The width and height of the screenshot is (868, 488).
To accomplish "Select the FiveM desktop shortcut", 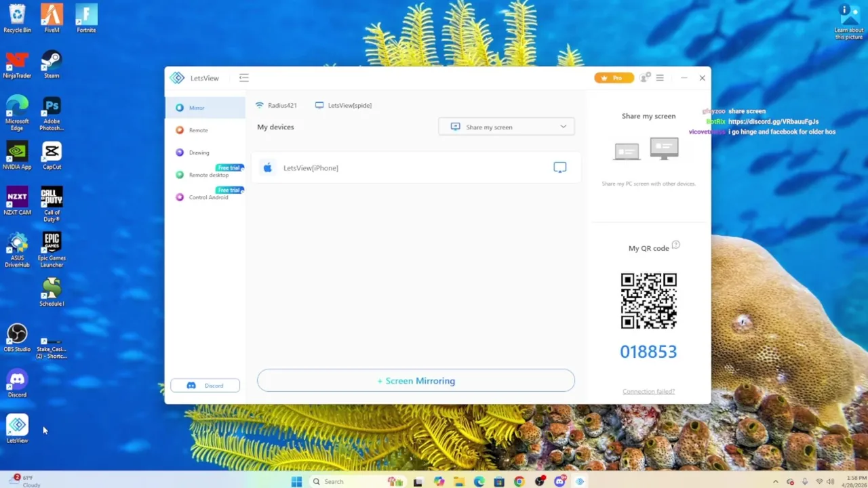I will pos(52,18).
